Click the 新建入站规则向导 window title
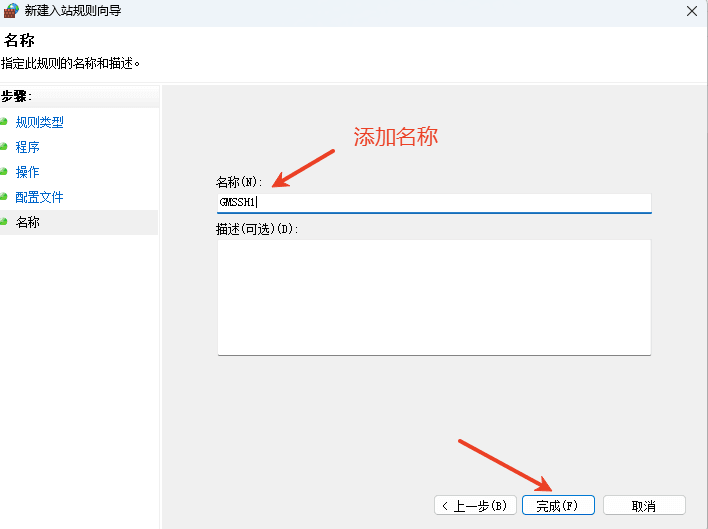Screen dimensions: 708x529 73,11
